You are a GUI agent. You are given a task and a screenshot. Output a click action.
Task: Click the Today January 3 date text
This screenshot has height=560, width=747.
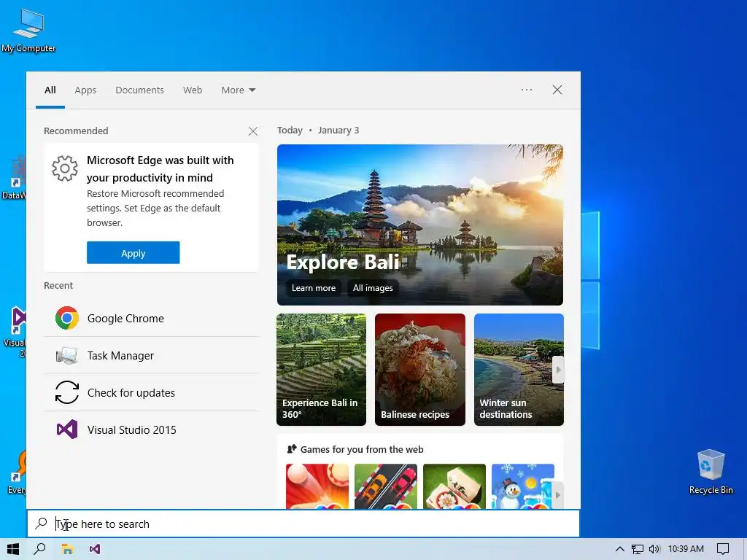[318, 130]
